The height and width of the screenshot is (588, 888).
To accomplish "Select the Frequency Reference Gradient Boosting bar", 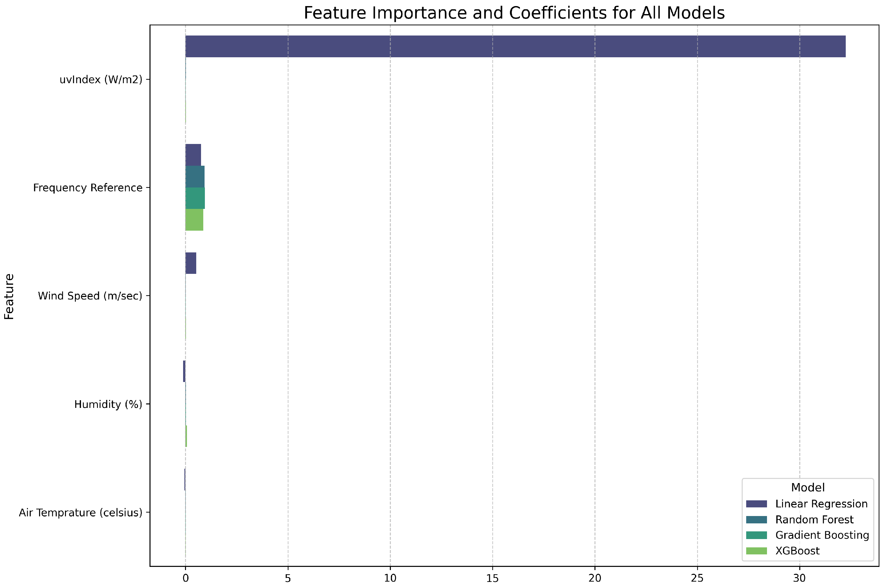I will click(x=195, y=198).
